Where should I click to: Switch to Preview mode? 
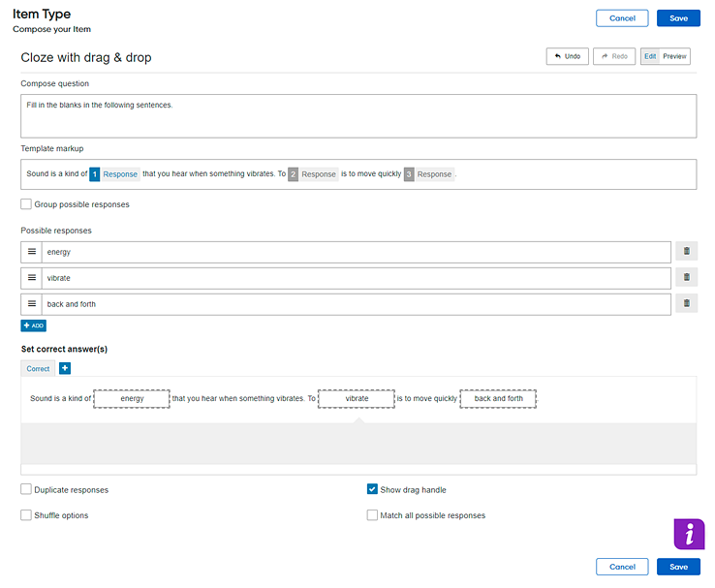(674, 56)
